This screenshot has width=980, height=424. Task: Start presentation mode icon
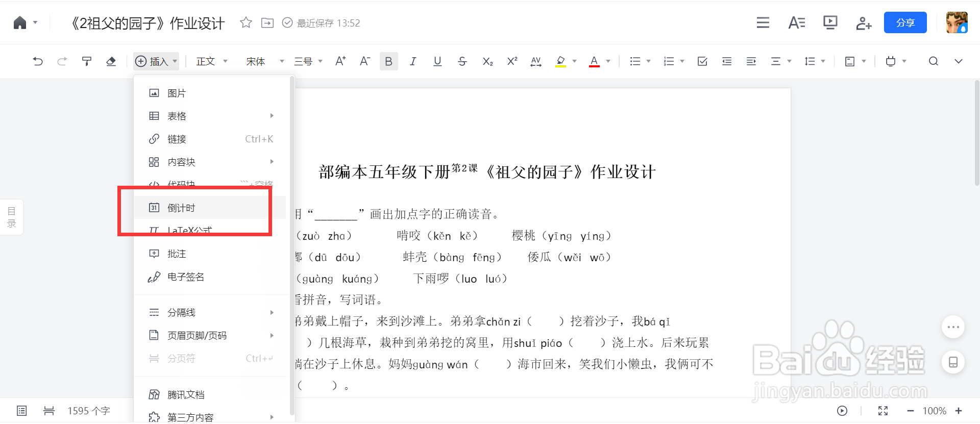[x=830, y=22]
